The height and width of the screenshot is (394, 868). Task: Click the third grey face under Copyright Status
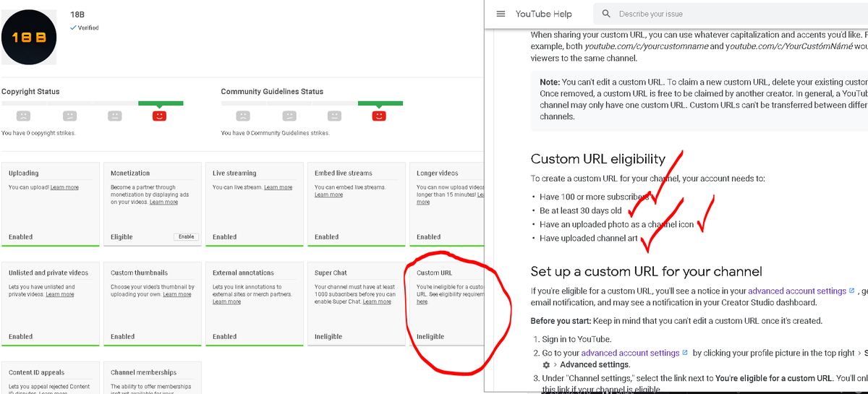[114, 116]
